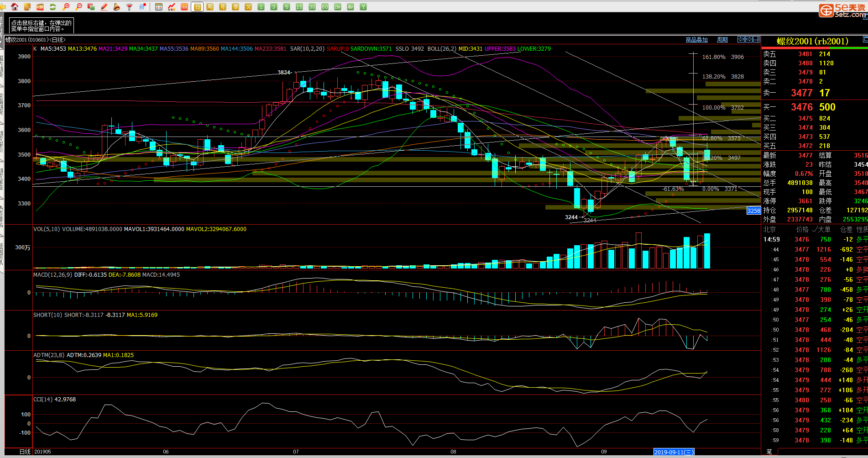Switch to the 2hr chart button

point(338,7)
